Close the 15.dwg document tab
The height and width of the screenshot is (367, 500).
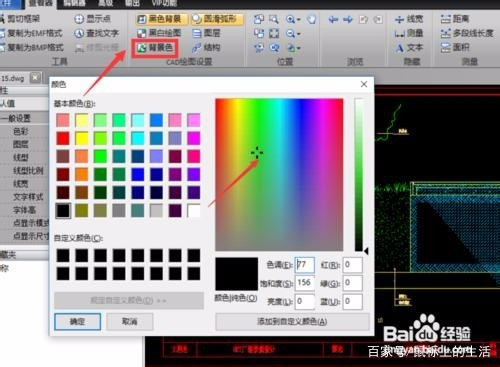point(35,78)
